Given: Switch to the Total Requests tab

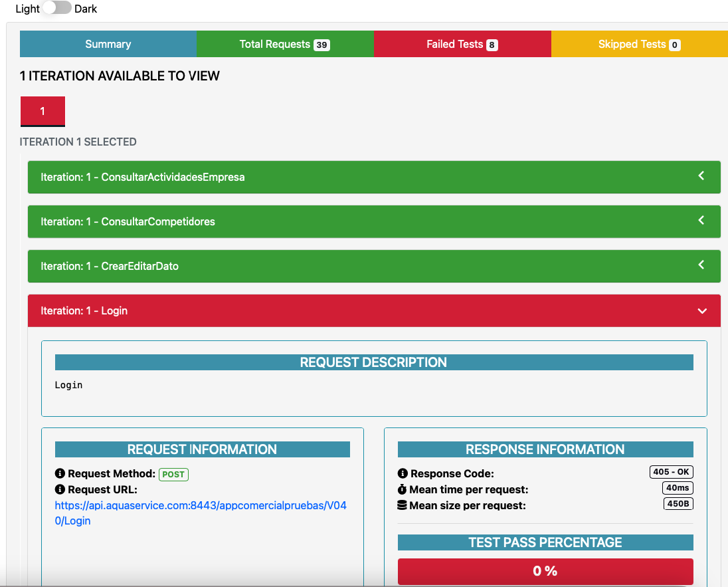Looking at the screenshot, I should coord(284,44).
